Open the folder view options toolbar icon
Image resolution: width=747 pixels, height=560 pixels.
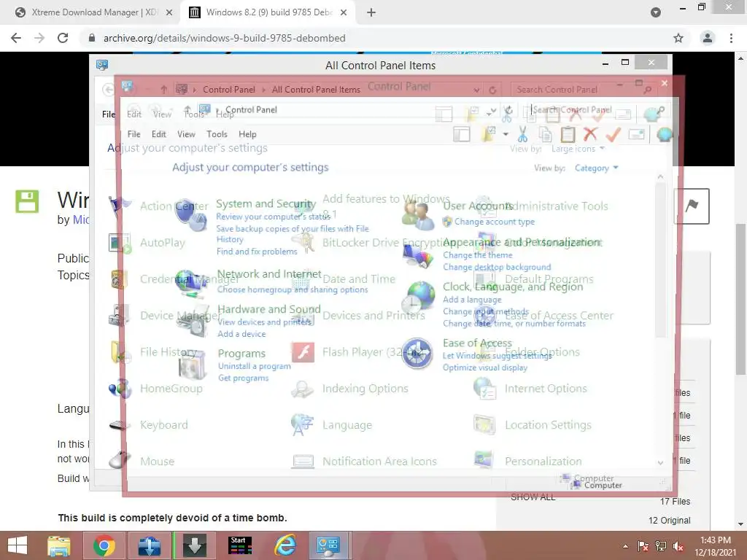(x=488, y=134)
